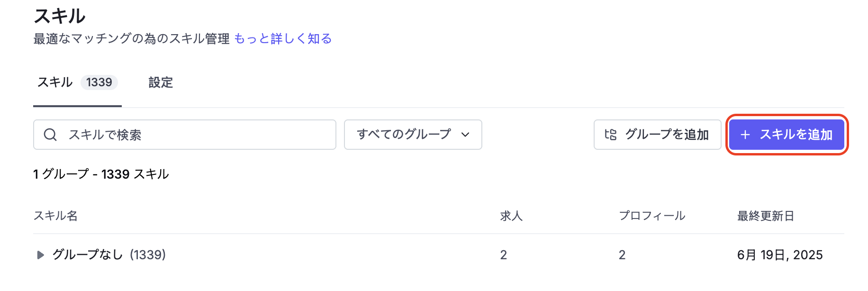Screen dimensions: 868x291
Task: Click the 1339 count badge
Action: tap(99, 82)
